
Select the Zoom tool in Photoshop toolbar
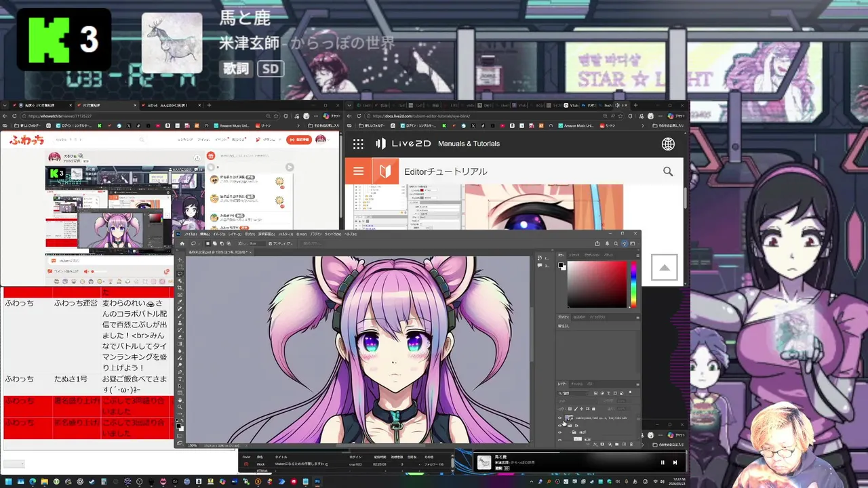pyautogui.click(x=180, y=407)
